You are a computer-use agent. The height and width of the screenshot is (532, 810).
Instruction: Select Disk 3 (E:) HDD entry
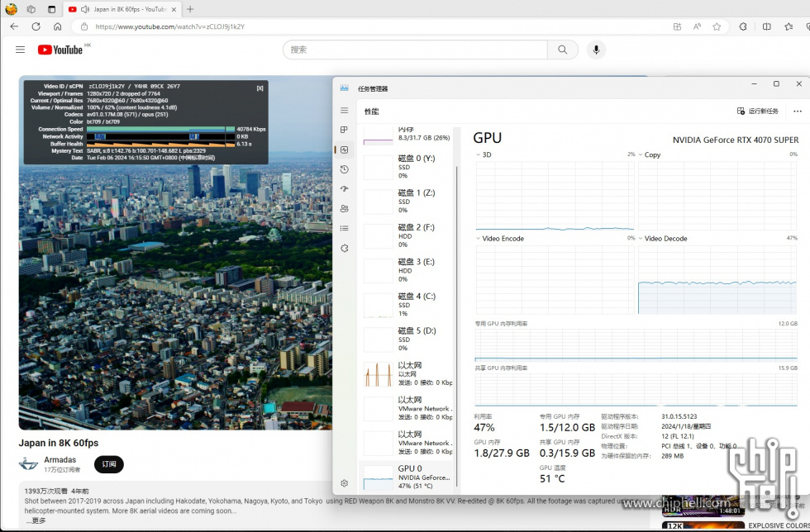pos(407,271)
